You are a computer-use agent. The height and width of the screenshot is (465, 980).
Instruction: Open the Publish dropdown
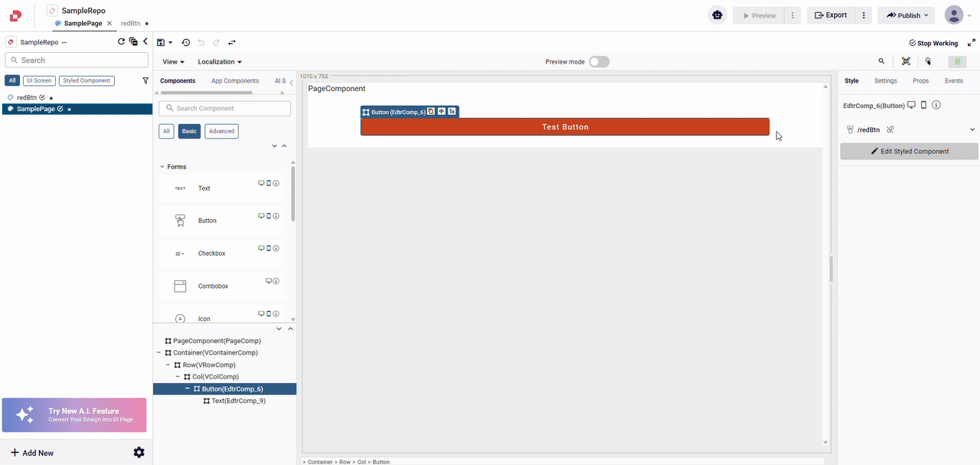pos(907,15)
